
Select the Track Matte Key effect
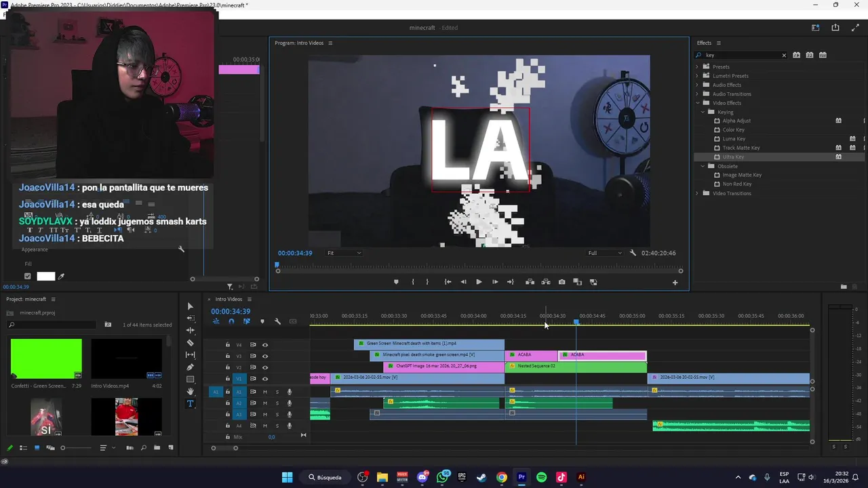(x=741, y=148)
